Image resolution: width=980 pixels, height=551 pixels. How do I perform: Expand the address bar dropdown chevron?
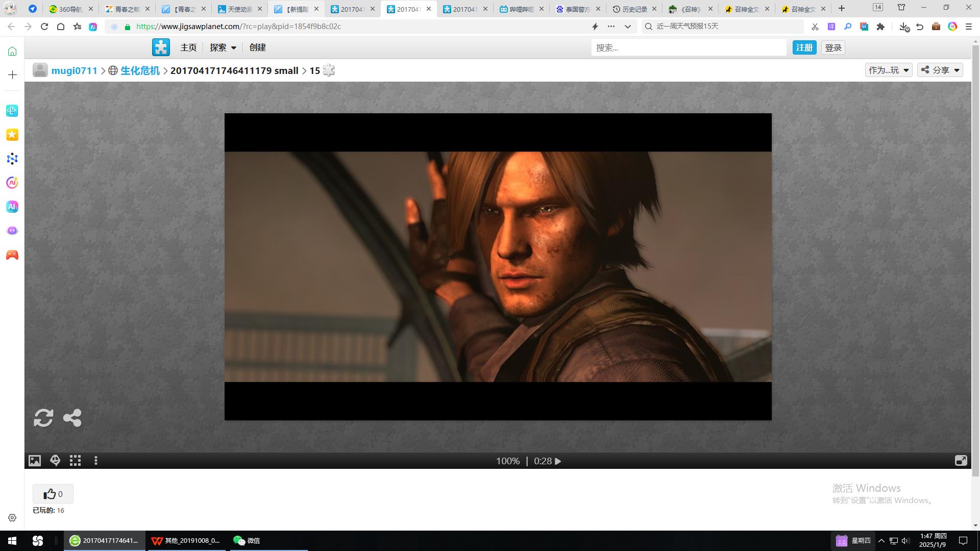coord(628,27)
